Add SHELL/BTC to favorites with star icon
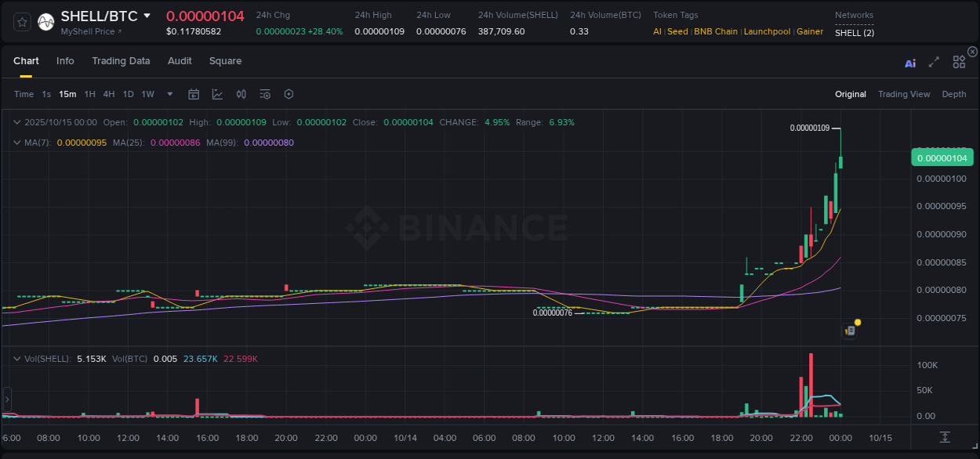 pyautogui.click(x=23, y=22)
